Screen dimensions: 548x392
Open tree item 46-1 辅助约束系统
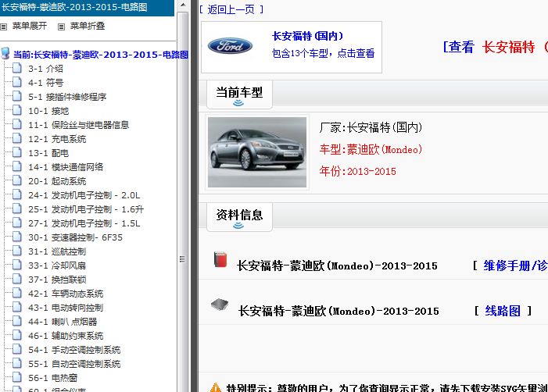(x=66, y=336)
